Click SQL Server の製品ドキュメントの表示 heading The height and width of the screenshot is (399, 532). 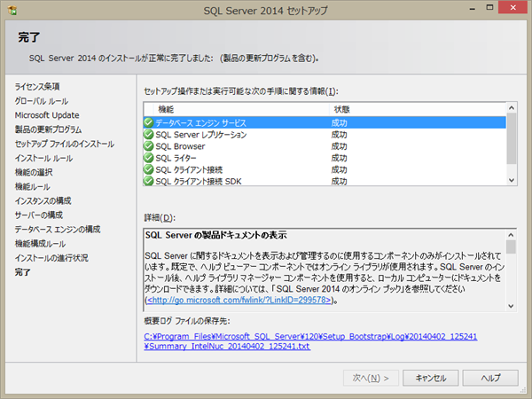click(216, 235)
